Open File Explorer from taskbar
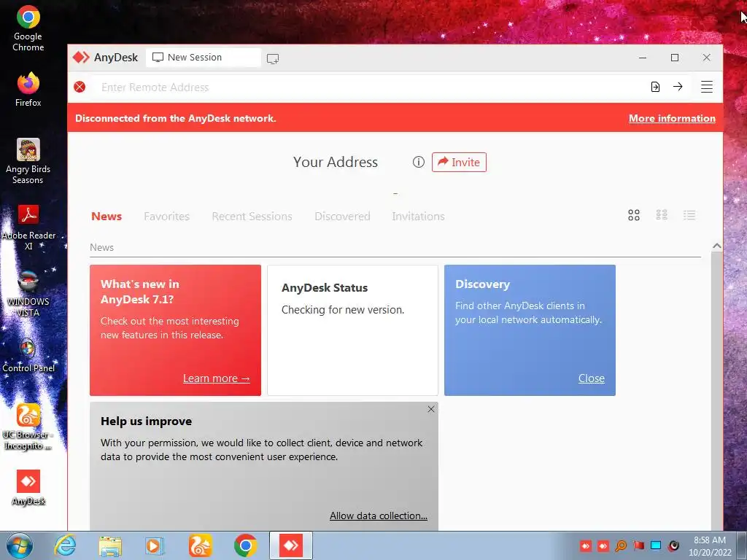The width and height of the screenshot is (747, 560). [x=110, y=545]
